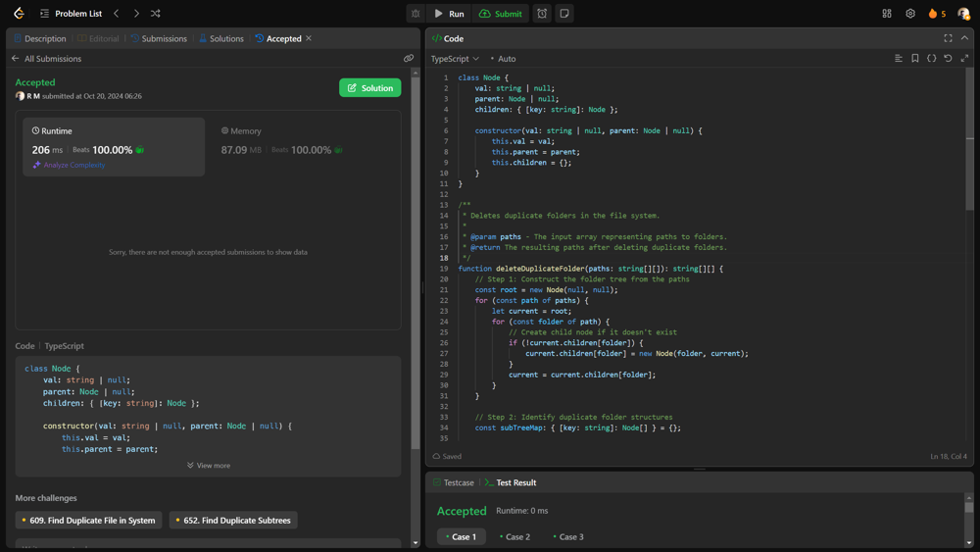Screen dimensions: 980x552
Task: Collapse the Code panel with chevron
Action: (x=964, y=38)
